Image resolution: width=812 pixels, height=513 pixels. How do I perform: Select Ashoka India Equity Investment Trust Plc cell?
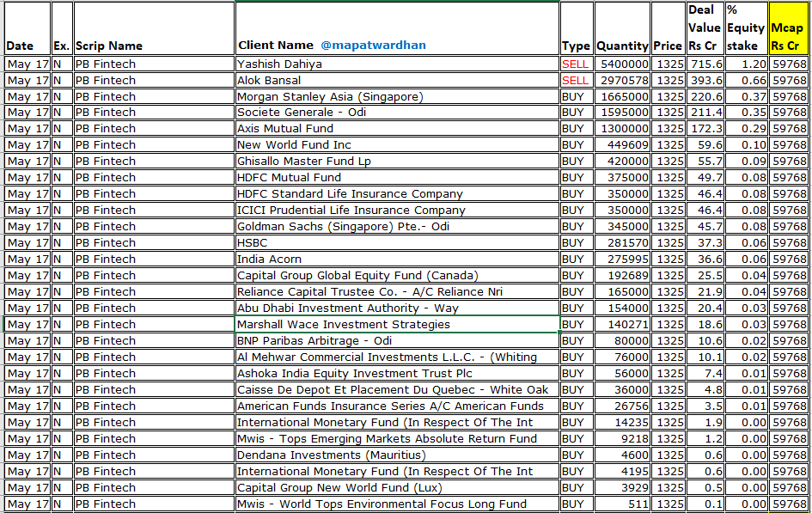click(397, 373)
